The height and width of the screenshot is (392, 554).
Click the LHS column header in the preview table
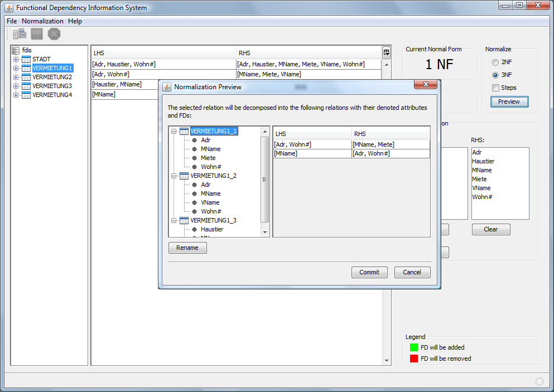(x=312, y=134)
